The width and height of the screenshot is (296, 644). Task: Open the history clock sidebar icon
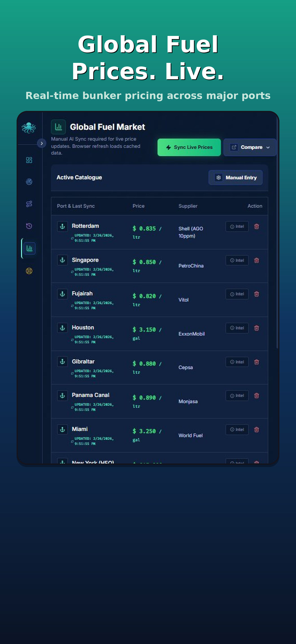click(x=29, y=226)
